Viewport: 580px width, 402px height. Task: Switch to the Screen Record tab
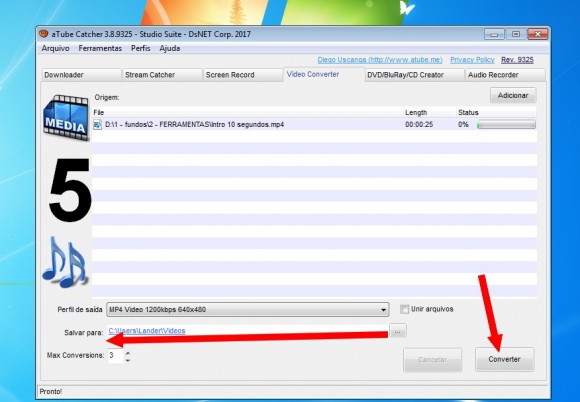pos(243,75)
